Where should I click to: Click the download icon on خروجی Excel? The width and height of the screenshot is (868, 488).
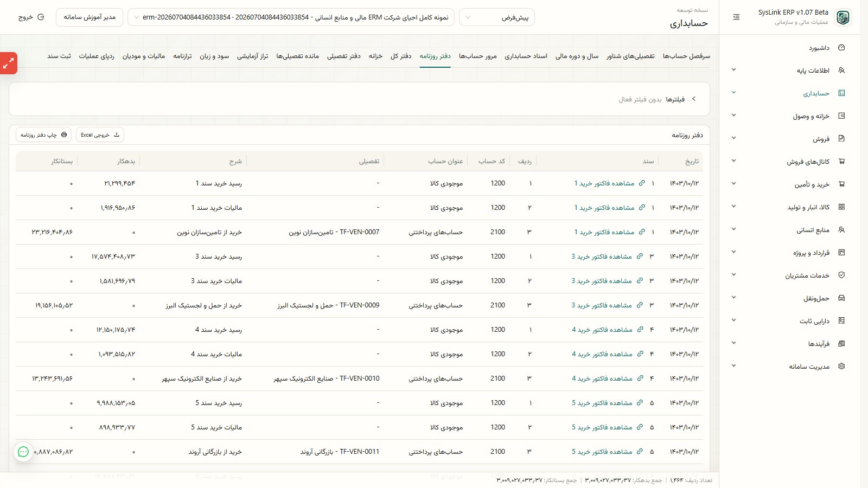116,134
